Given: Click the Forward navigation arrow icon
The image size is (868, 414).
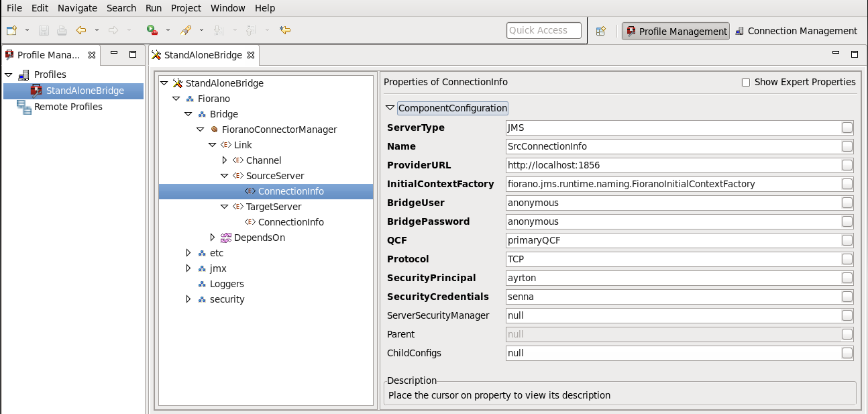Looking at the screenshot, I should (113, 30).
